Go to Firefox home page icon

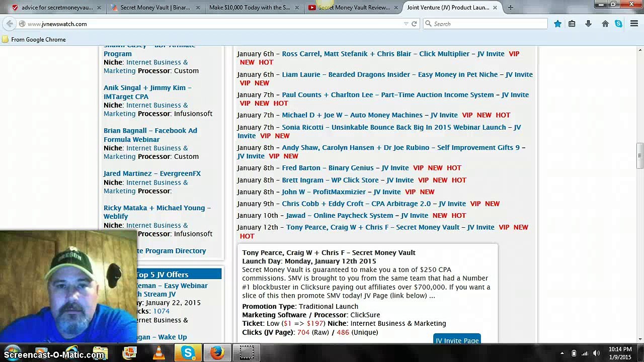[605, 24]
